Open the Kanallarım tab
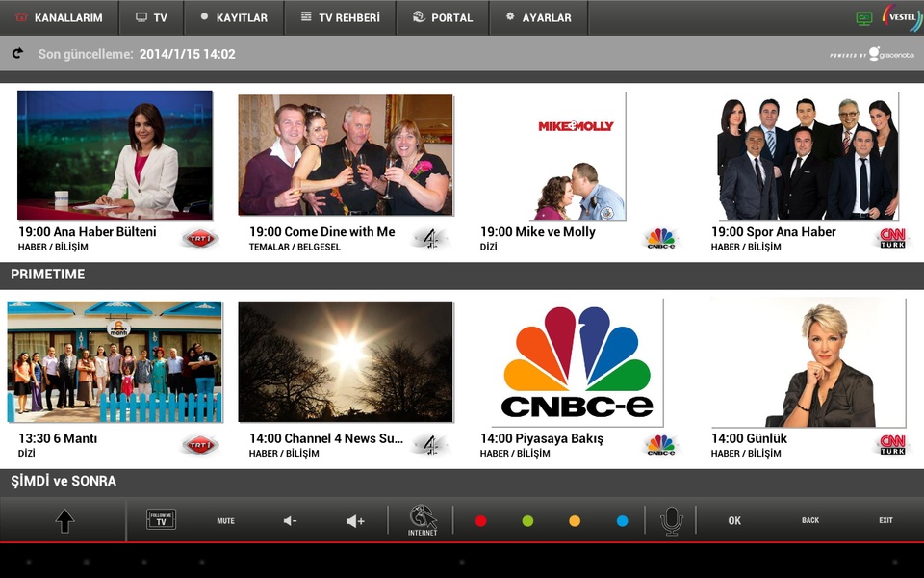The width and height of the screenshot is (924, 578). (59, 17)
